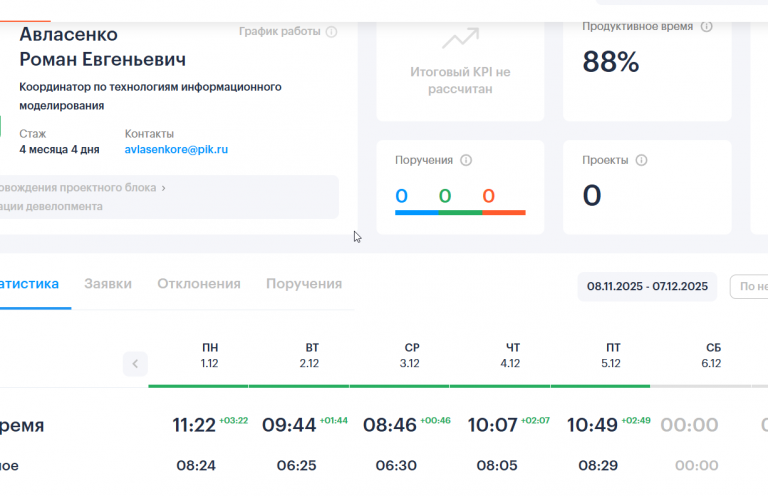Click productive time value 06:30
The image size is (768, 496).
[x=396, y=466]
